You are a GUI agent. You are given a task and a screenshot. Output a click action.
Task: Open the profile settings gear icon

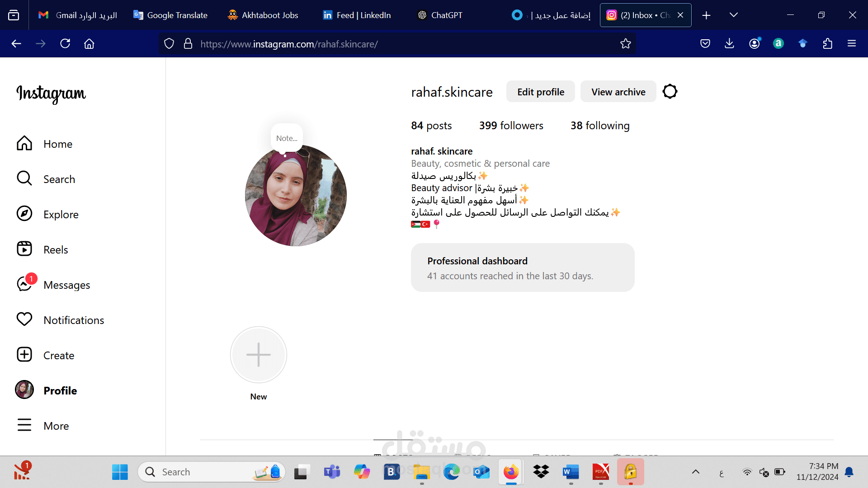click(670, 91)
